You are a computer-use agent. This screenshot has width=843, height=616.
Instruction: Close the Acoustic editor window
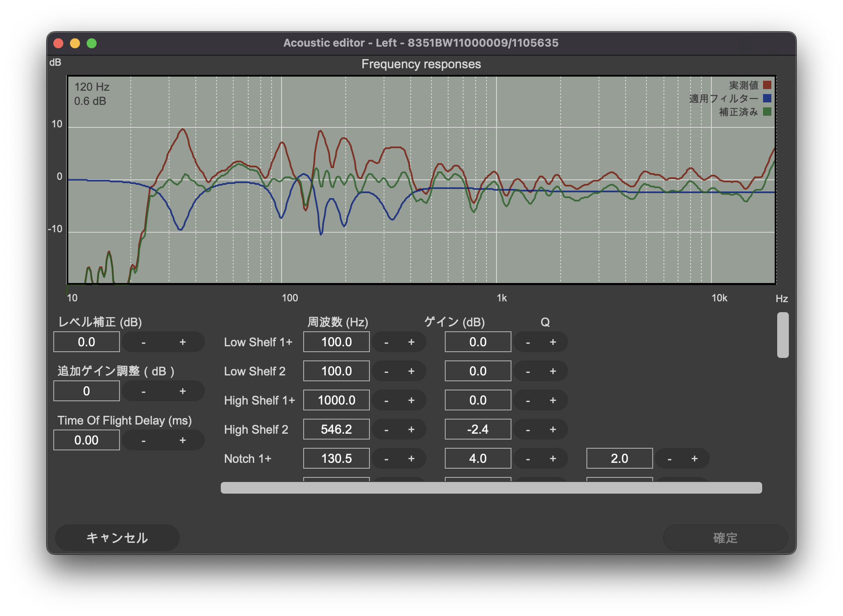tap(58, 43)
